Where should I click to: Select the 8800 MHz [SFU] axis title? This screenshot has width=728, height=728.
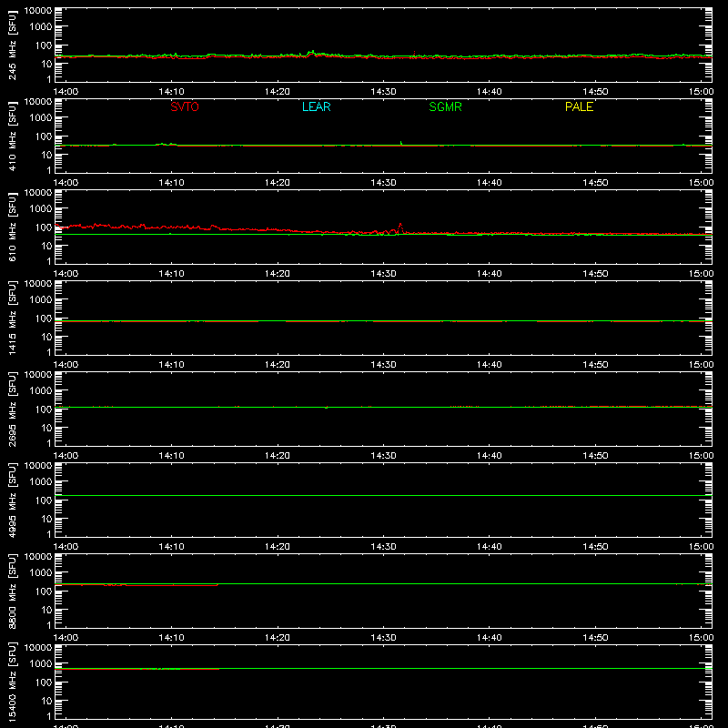pyautogui.click(x=13, y=591)
